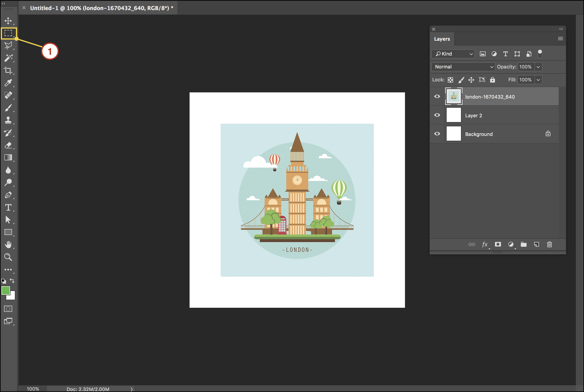Choose the Horizontal Type tool
Screen dimensions: 584x392
(8, 207)
